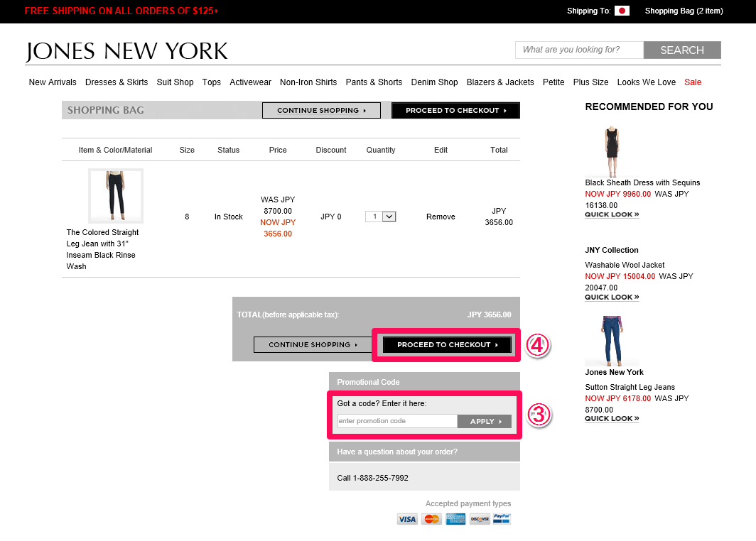Go to the Denim Shop
Viewport: 756px width, 541px height.
434,82
